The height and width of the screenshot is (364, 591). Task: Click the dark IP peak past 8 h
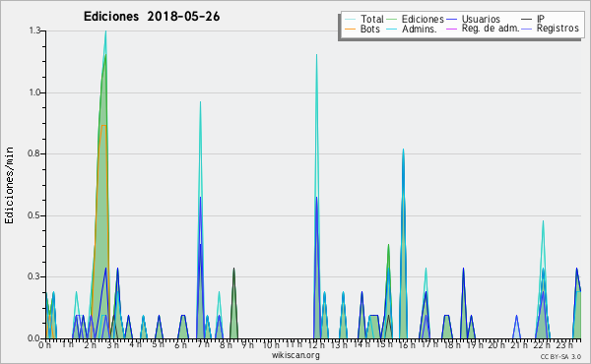[x=234, y=269]
